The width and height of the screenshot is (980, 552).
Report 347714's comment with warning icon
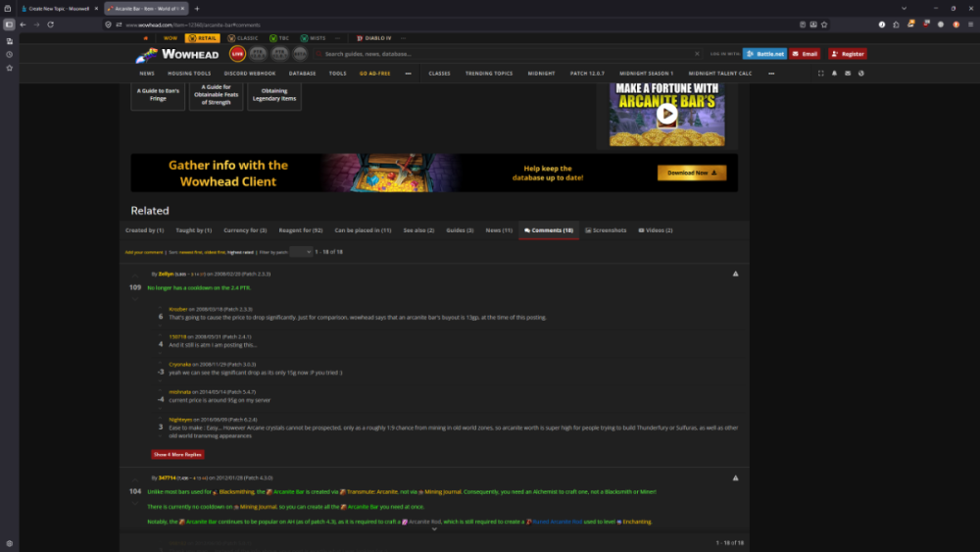tap(736, 478)
